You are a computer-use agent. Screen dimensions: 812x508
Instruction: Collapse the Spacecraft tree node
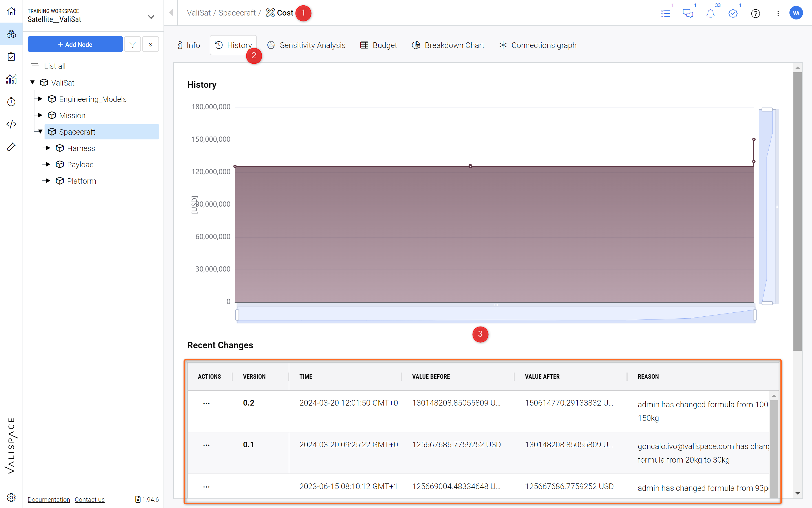40,131
